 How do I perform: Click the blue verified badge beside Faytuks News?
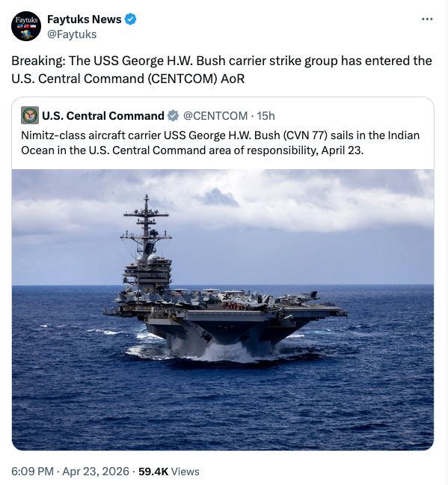point(130,19)
